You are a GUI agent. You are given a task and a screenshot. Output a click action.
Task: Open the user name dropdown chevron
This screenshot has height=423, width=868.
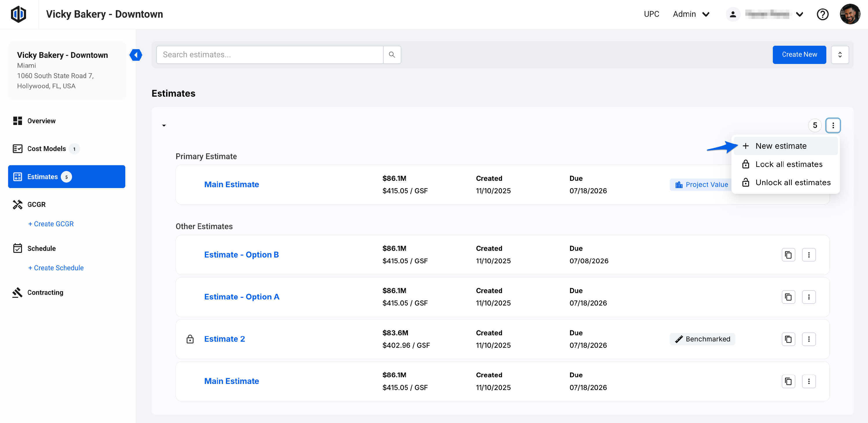(799, 14)
